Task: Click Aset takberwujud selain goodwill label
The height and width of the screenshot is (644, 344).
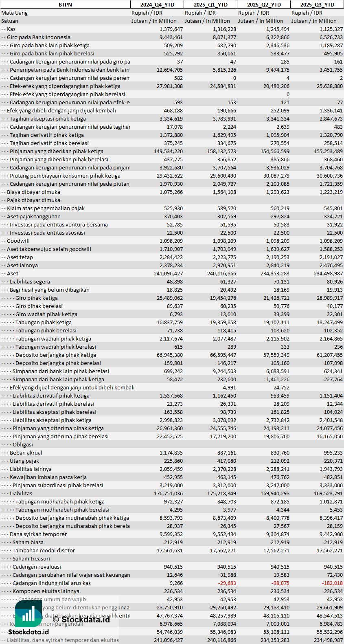Action: [49, 249]
